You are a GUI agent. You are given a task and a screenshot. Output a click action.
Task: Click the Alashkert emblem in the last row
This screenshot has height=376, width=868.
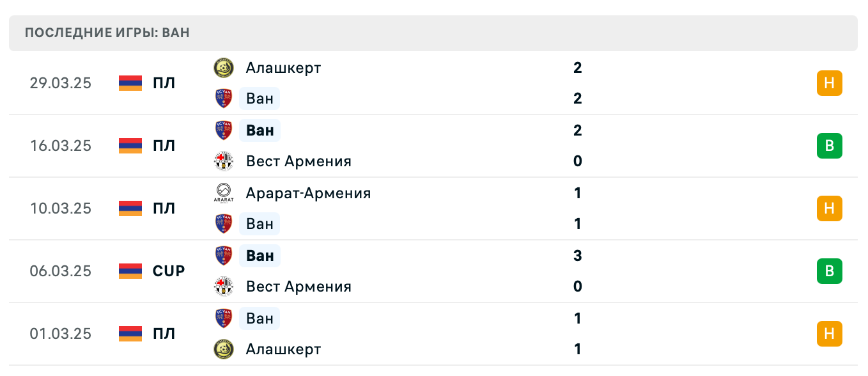(x=224, y=349)
